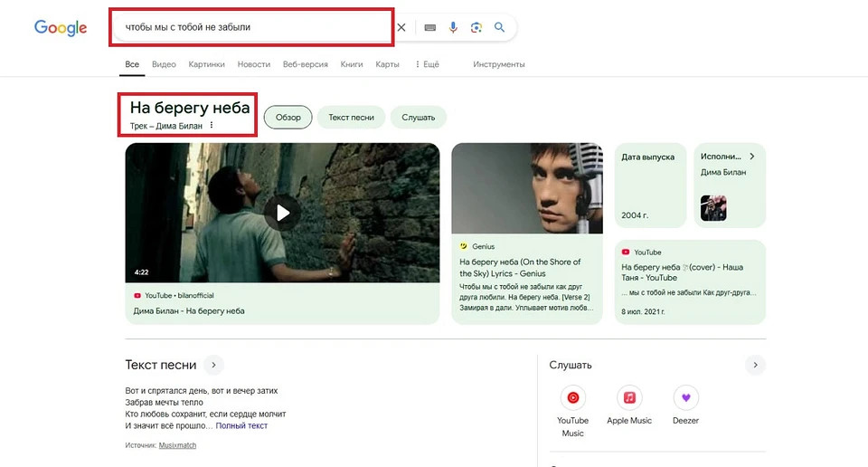Select the Текст песни chip
Viewport: 868px width, 467px height.
coord(351,117)
